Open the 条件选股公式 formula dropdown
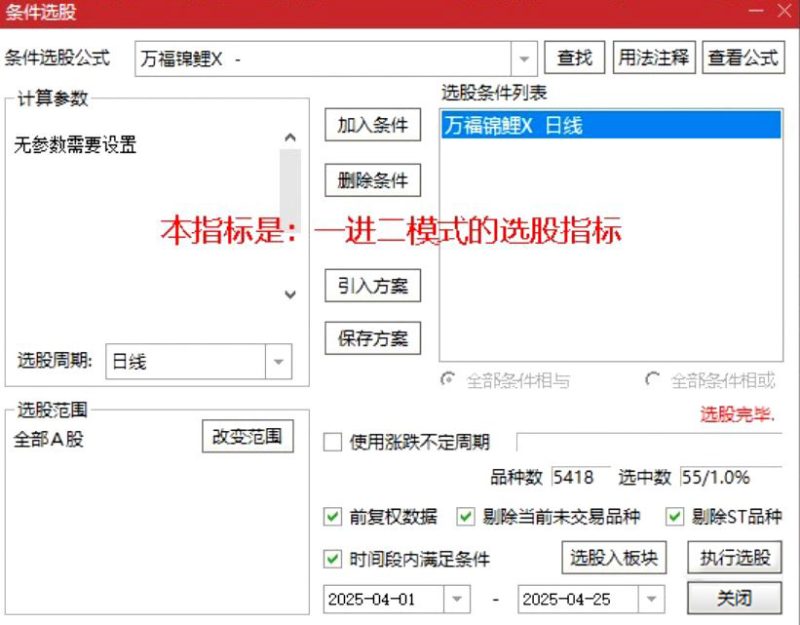 (524, 57)
